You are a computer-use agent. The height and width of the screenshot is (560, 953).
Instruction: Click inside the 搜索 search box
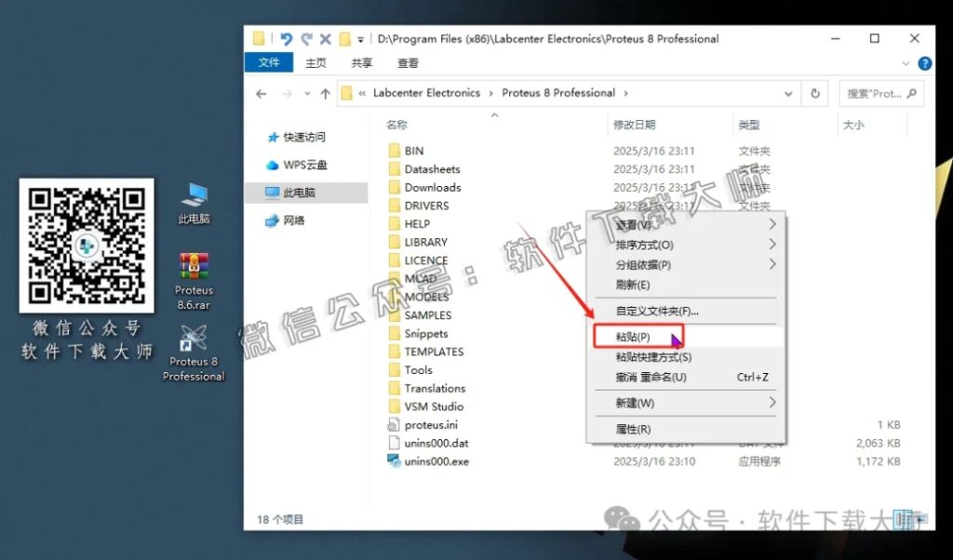coord(875,93)
